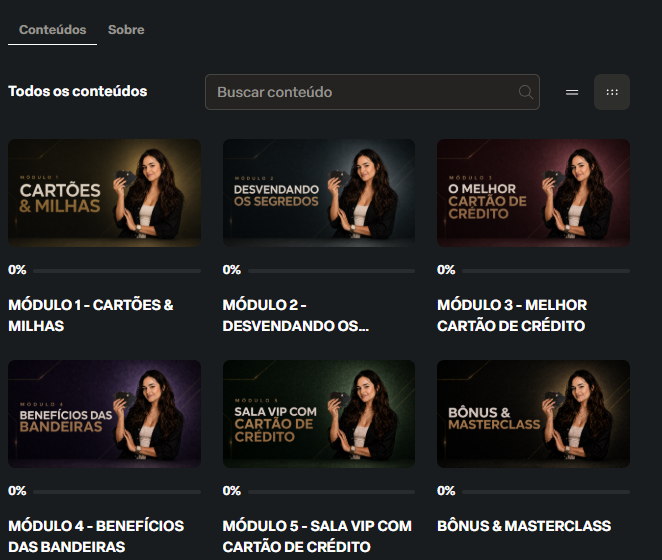Screen dimensions: 662x560
Task: Click the 0% label under Módulo 5 thumbnail
Action: 231,491
